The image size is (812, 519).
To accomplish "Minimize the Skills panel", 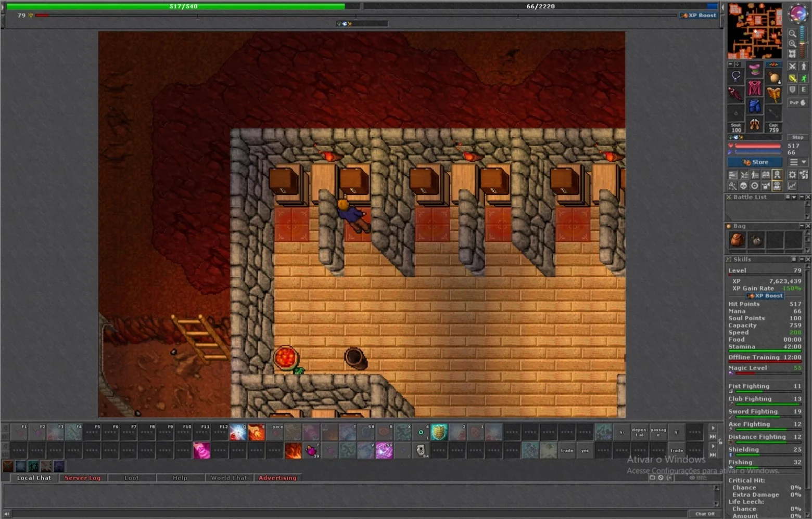I will click(802, 259).
